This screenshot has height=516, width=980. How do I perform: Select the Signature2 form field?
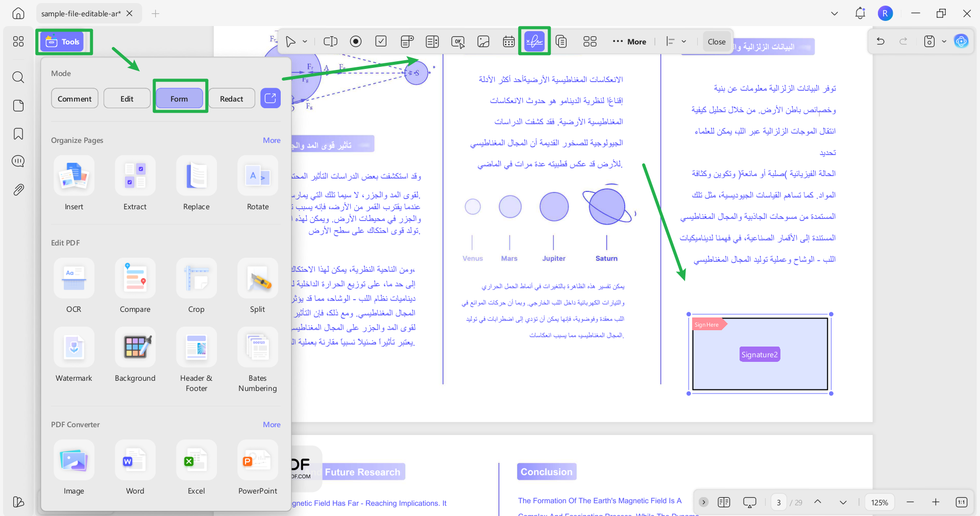(x=760, y=354)
